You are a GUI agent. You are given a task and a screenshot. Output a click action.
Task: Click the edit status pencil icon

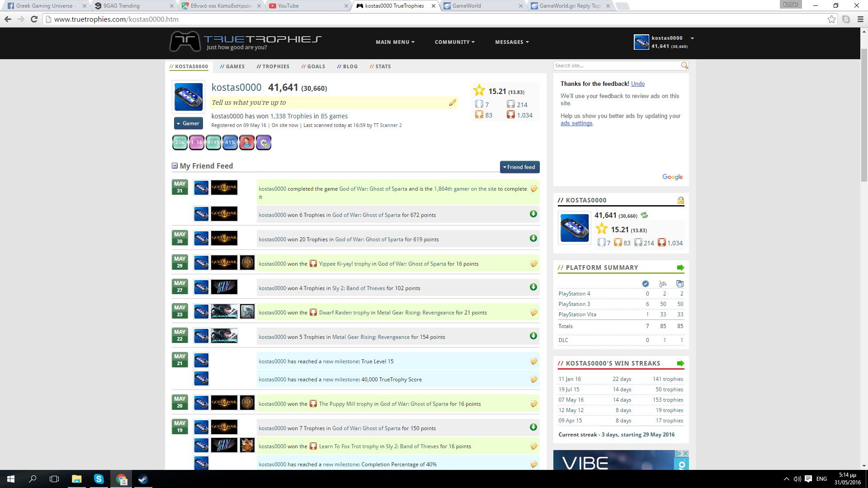tap(452, 103)
